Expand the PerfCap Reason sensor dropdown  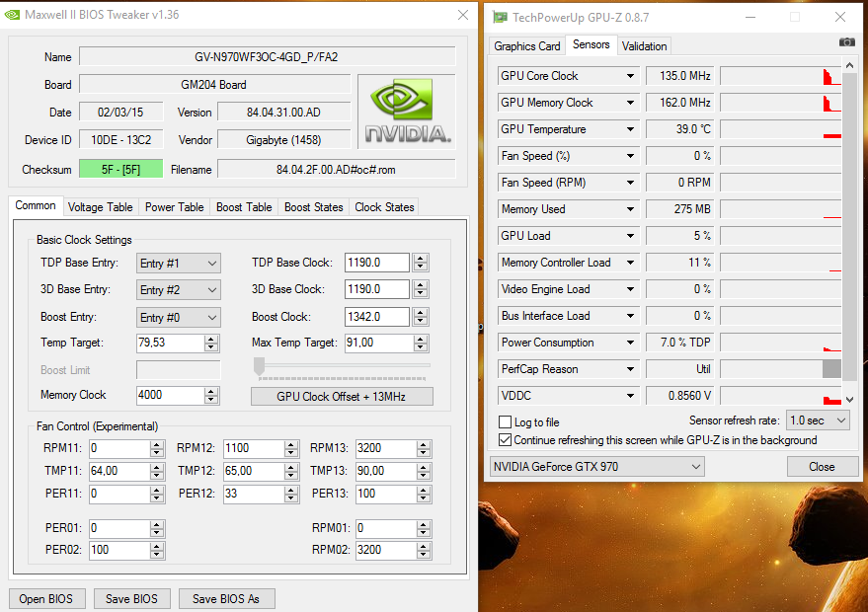click(x=630, y=369)
